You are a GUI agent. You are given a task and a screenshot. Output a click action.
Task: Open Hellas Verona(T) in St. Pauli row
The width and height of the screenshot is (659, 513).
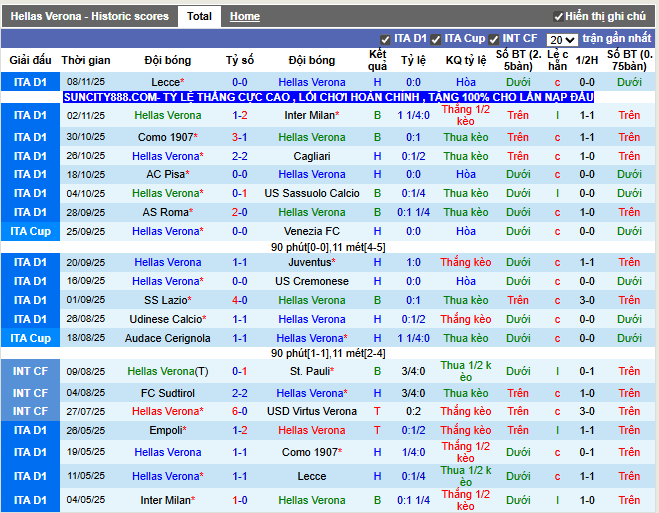coord(168,371)
